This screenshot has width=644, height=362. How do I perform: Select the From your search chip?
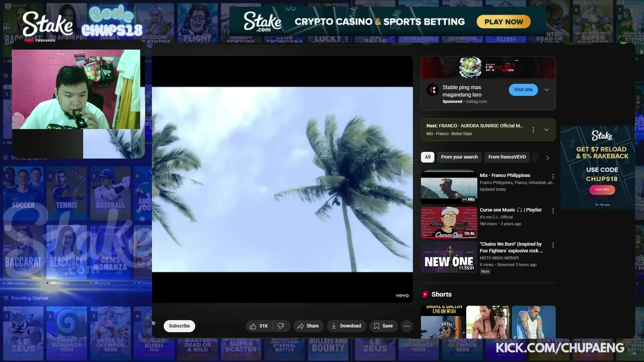pyautogui.click(x=459, y=157)
